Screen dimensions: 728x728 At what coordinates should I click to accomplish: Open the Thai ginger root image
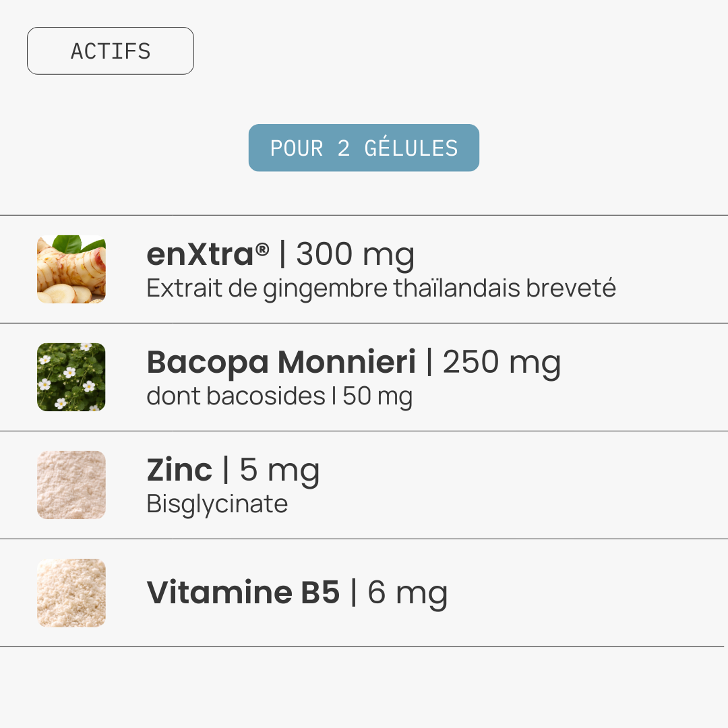tap(71, 269)
